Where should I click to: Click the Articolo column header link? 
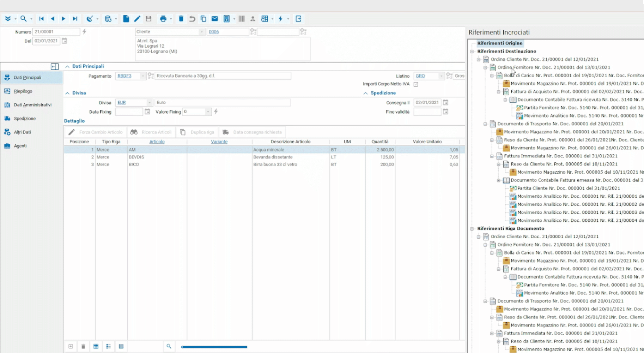(157, 142)
